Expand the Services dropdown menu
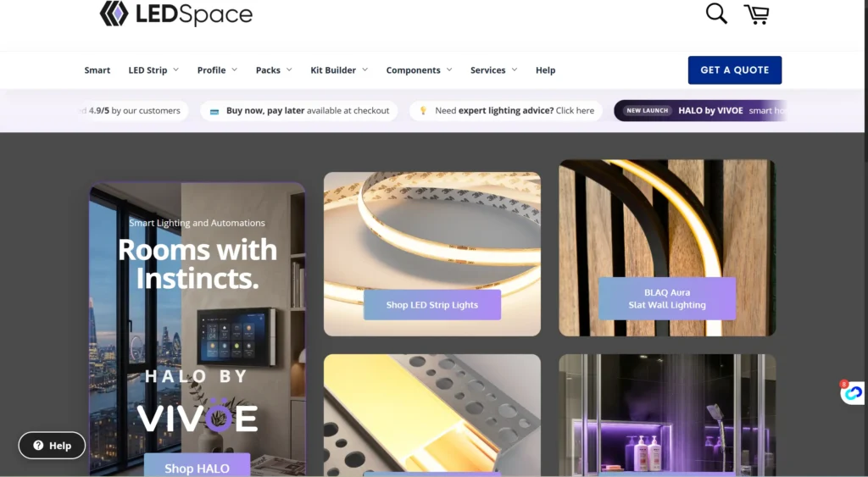Screen dimensions: 868x477 click(x=494, y=70)
